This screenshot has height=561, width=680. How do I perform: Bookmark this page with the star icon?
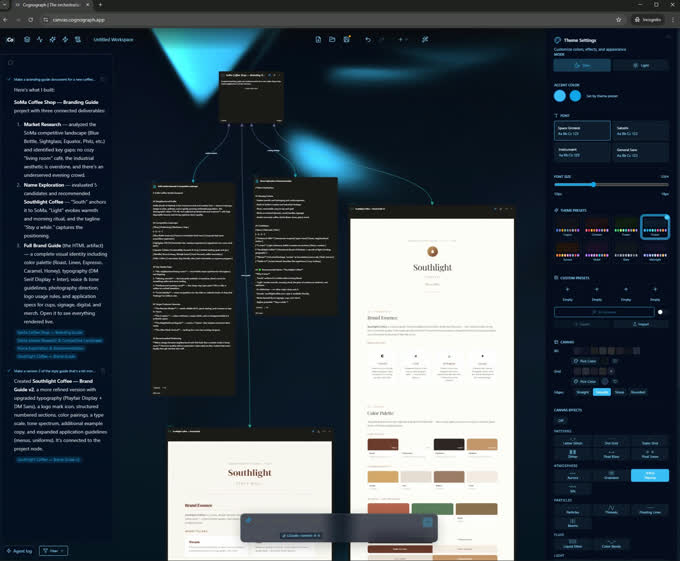click(x=618, y=20)
